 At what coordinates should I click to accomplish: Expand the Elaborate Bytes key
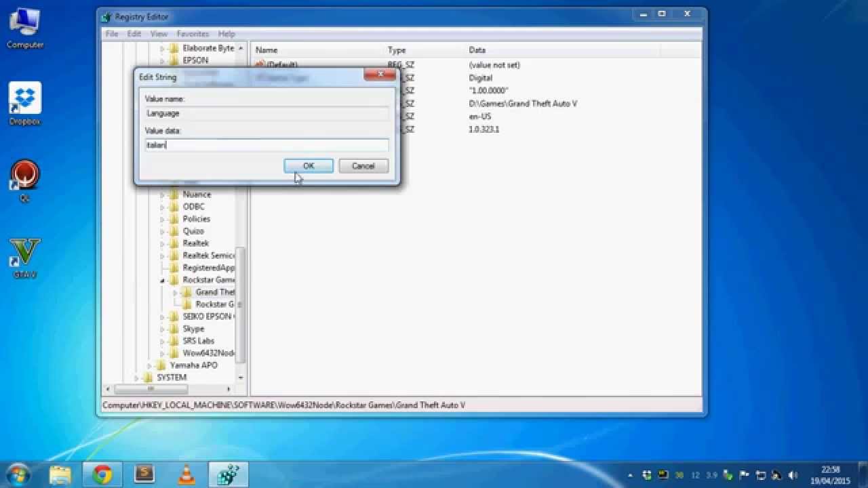point(162,48)
